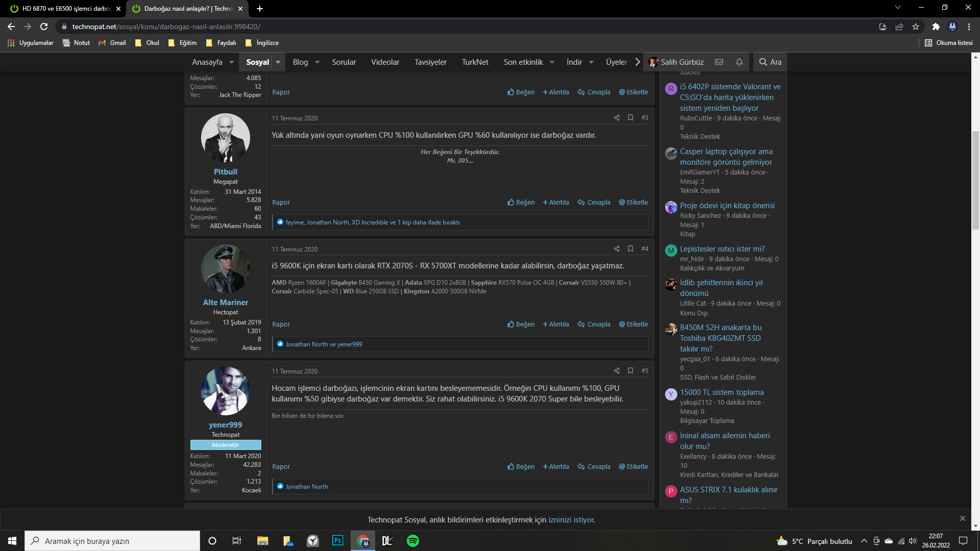Screen dimensions: 980x551
Task: Open the Sorular menu item
Action: point(344,62)
